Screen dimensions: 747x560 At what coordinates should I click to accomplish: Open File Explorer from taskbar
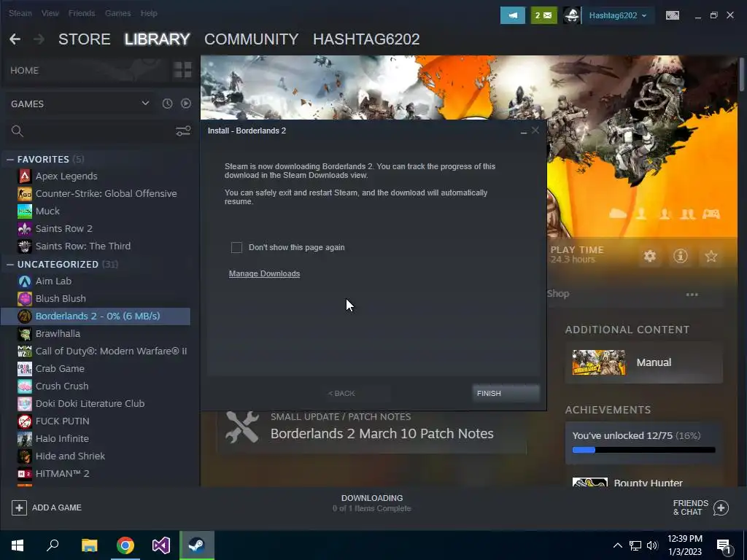click(89, 545)
